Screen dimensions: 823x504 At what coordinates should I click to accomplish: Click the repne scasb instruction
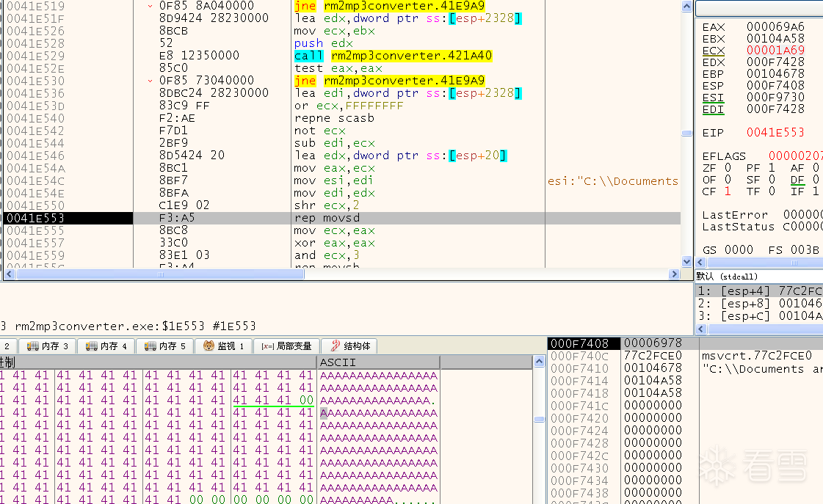point(334,119)
